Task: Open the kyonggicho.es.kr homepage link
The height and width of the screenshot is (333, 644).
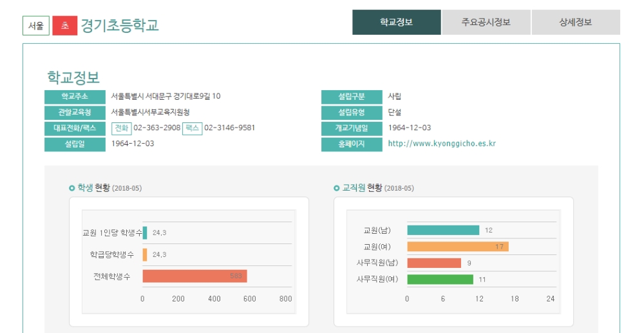Action: click(442, 144)
